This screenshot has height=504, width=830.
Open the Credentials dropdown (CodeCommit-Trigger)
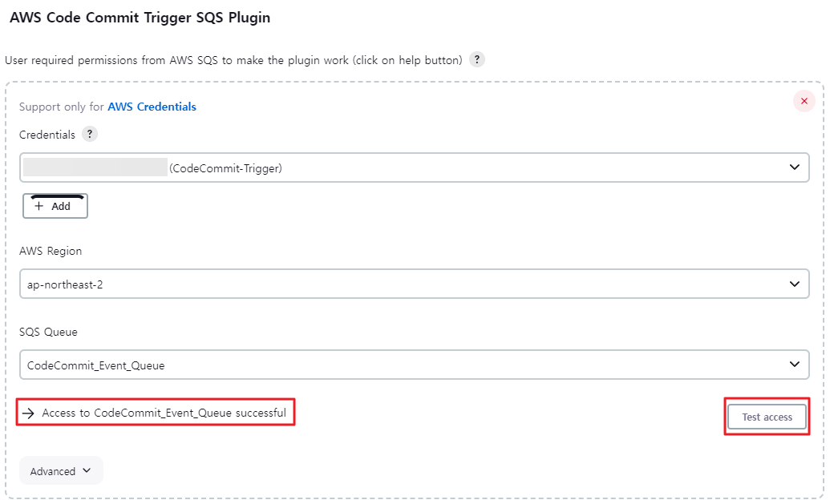(415, 167)
